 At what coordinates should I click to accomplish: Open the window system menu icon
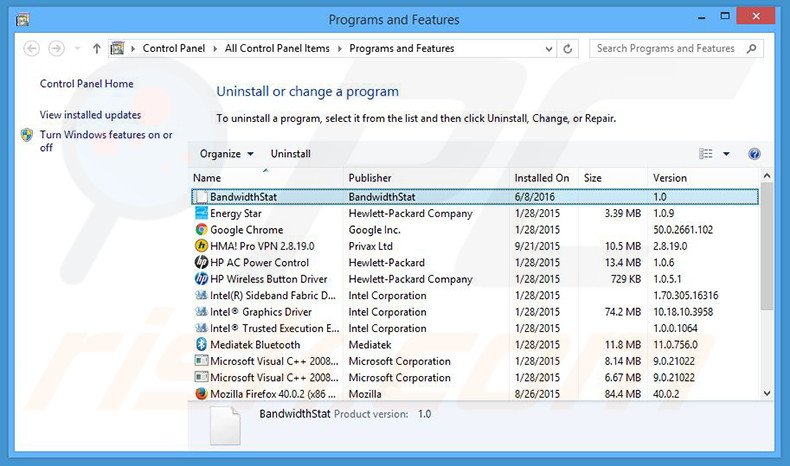tap(23, 20)
